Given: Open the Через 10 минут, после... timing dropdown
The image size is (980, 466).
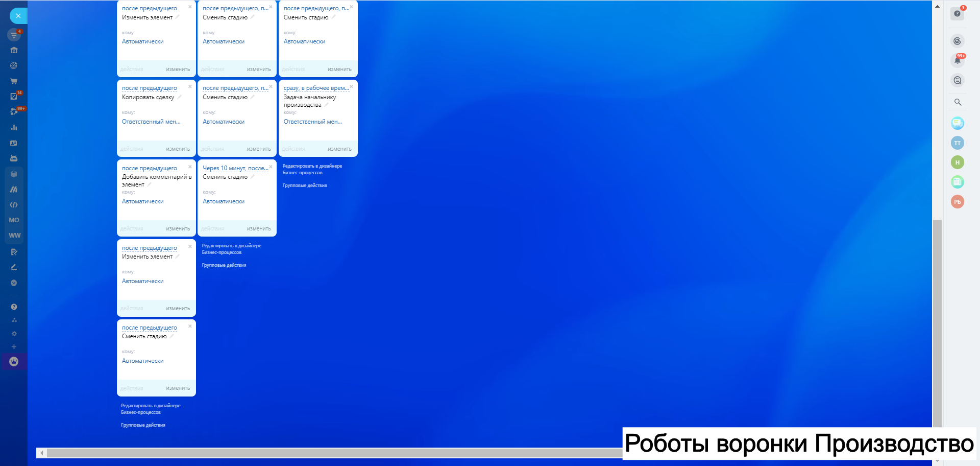Looking at the screenshot, I should tap(235, 168).
